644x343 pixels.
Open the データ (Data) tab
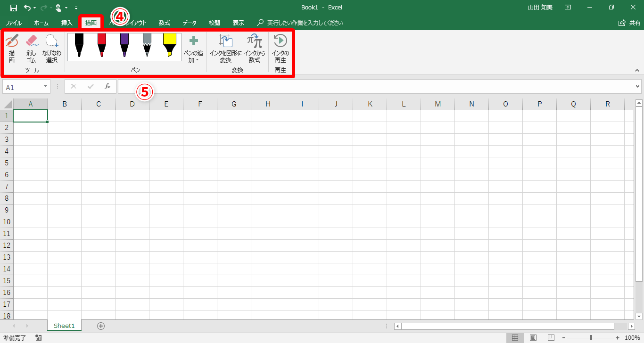[x=190, y=23]
